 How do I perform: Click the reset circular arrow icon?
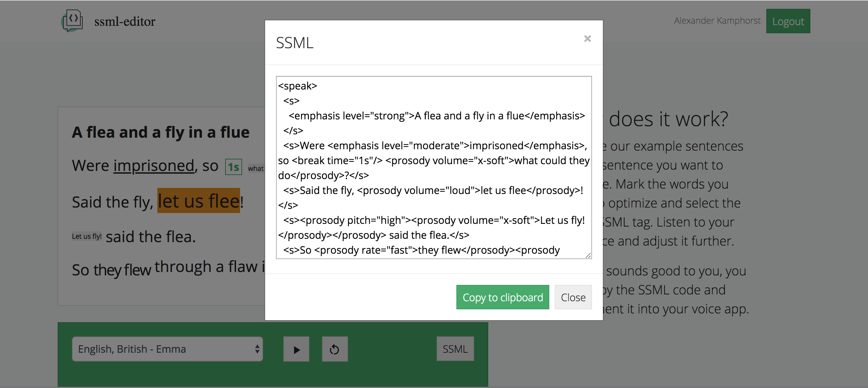click(x=335, y=349)
